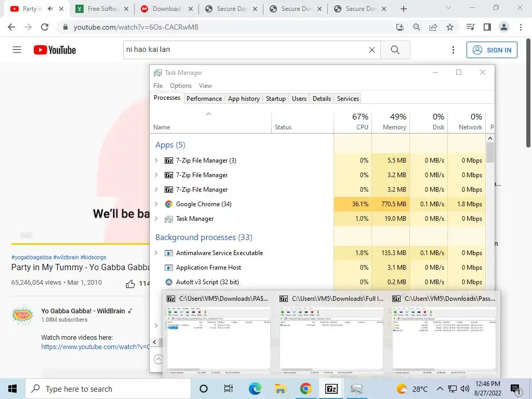Reload the YouTube page
532x399 pixels.
[45, 27]
